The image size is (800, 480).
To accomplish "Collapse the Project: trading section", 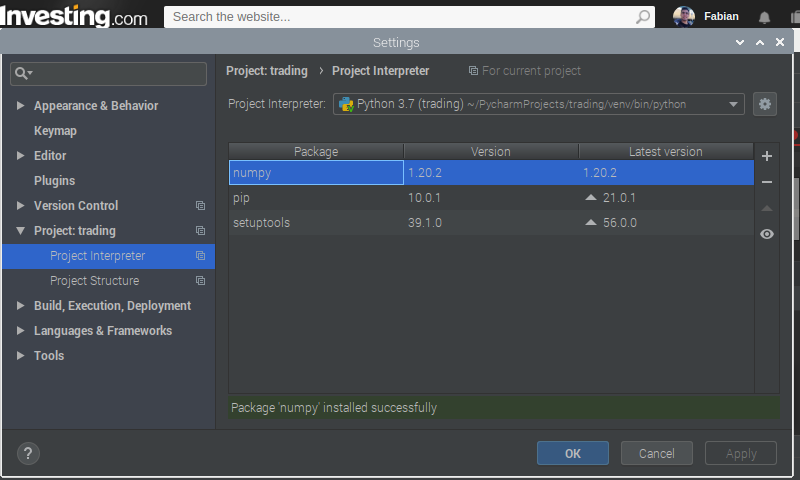I will (x=20, y=231).
